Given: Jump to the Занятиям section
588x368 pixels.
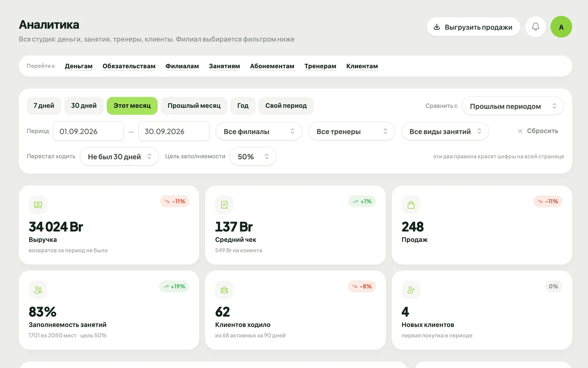Looking at the screenshot, I should click(x=224, y=66).
